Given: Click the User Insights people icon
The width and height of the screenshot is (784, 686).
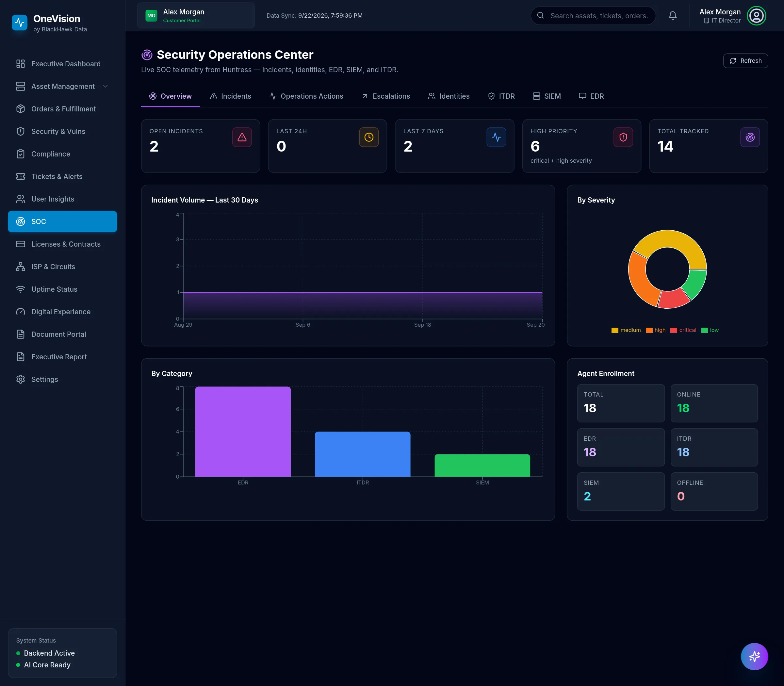Looking at the screenshot, I should 21,199.
